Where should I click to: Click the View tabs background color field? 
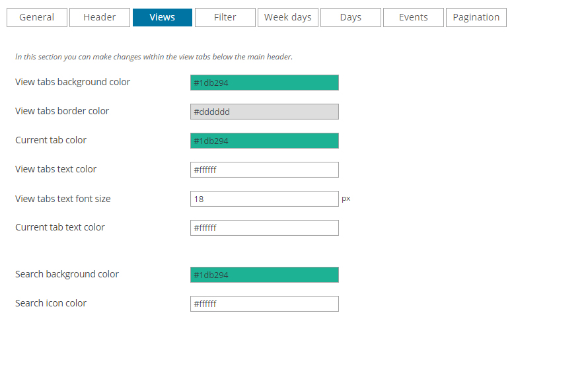[x=264, y=83]
